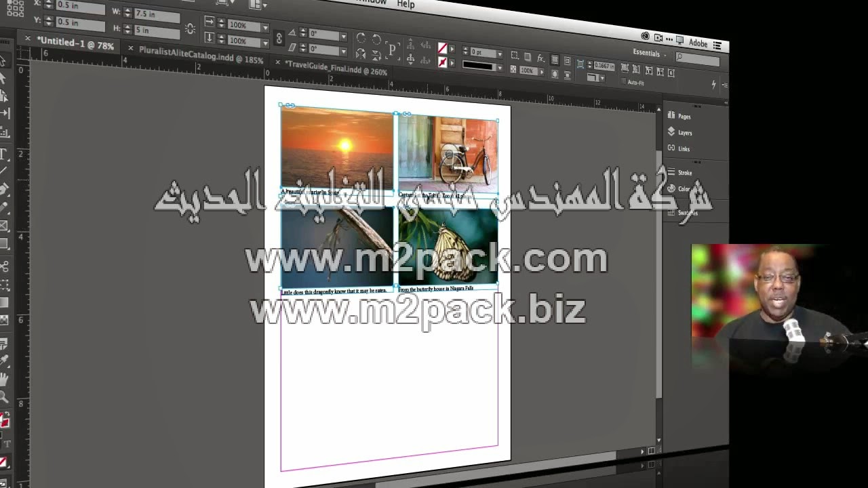Click Fit Content to Frame icon
This screenshot has width=868, height=488.
(x=649, y=70)
